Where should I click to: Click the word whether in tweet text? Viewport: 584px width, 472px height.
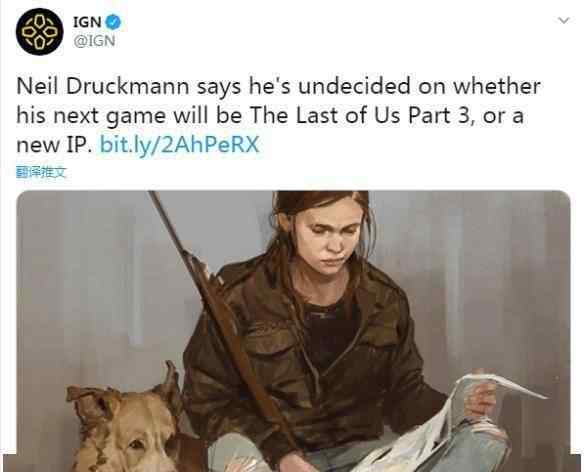click(497, 86)
